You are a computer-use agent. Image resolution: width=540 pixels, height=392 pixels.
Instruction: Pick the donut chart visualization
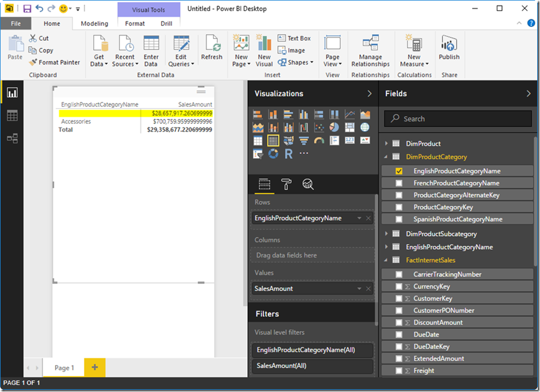273,154
